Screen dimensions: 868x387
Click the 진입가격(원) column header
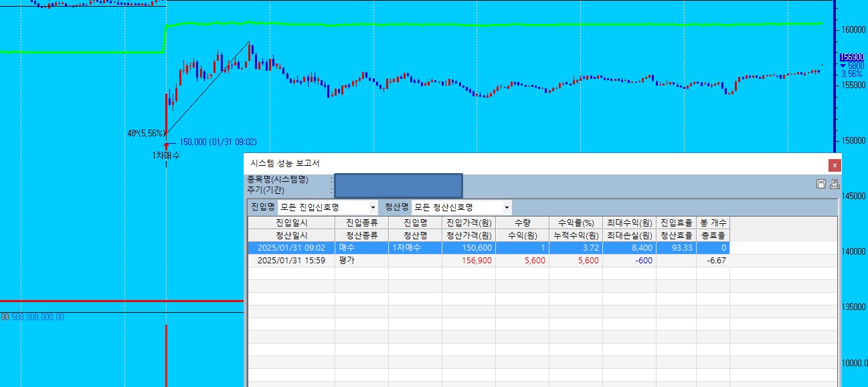[468, 223]
